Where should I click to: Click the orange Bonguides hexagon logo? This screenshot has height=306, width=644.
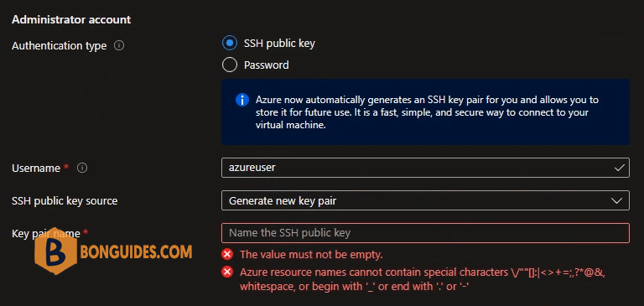point(56,251)
